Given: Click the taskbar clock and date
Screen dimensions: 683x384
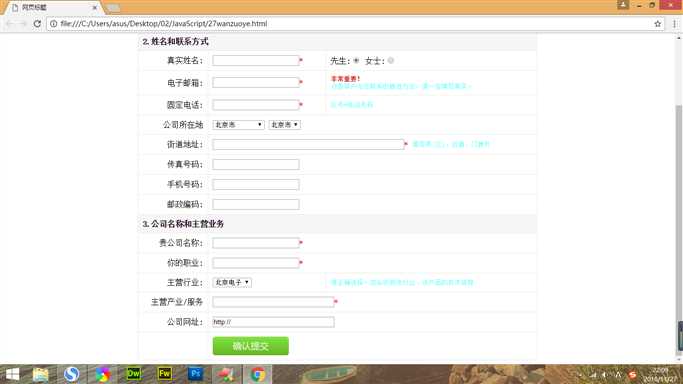Looking at the screenshot, I should coord(659,374).
